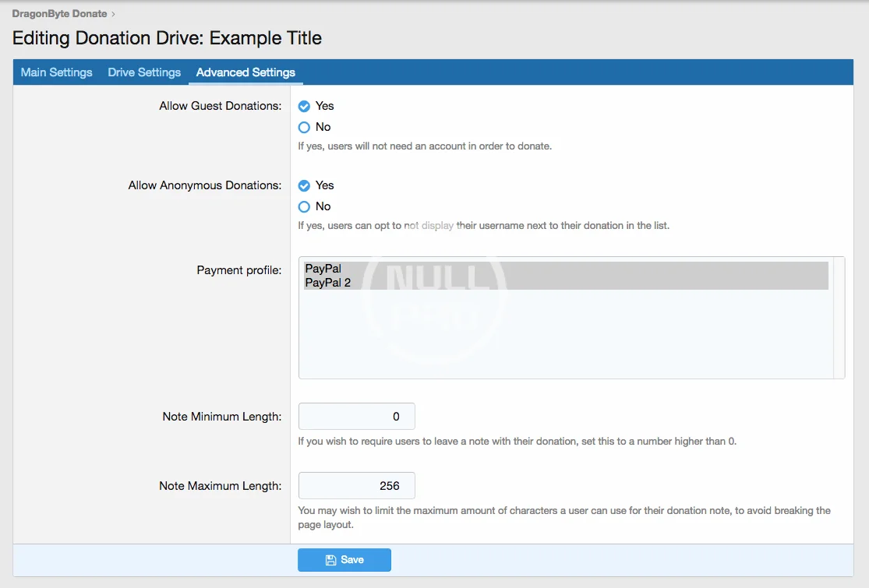The height and width of the screenshot is (588, 869).
Task: Focus the Note Minimum Length field
Action: click(x=356, y=417)
